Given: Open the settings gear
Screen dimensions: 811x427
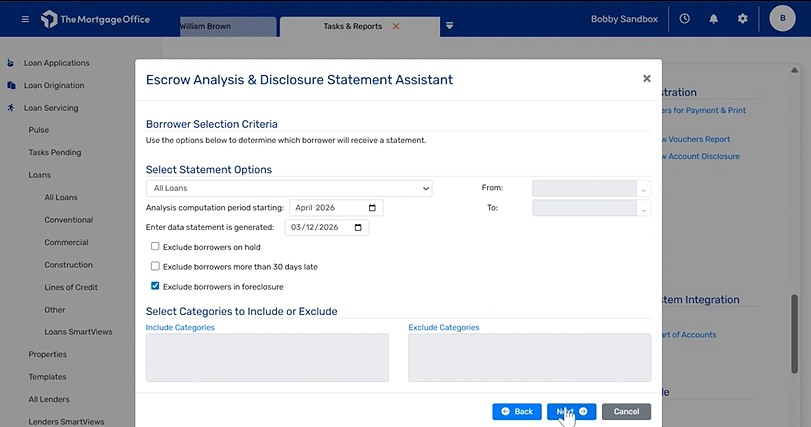Looking at the screenshot, I should 742,19.
